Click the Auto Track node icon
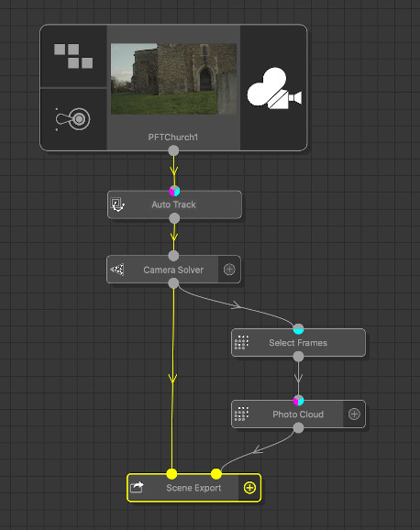Image resolution: width=420 pixels, height=530 pixels. click(117, 204)
